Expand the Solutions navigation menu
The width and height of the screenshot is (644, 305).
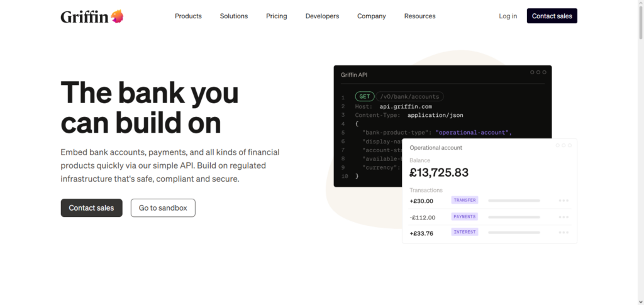point(234,16)
